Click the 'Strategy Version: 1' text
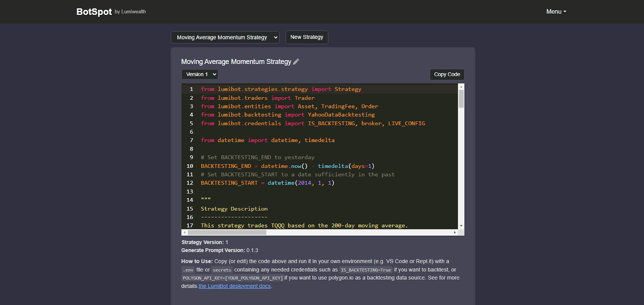This screenshot has height=305, width=644. [x=205, y=242]
